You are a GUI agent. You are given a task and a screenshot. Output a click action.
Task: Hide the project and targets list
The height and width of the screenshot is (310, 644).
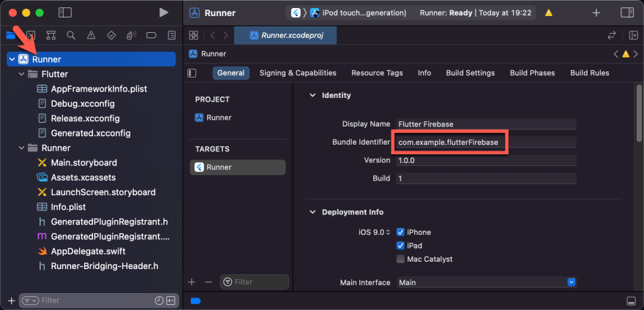192,73
